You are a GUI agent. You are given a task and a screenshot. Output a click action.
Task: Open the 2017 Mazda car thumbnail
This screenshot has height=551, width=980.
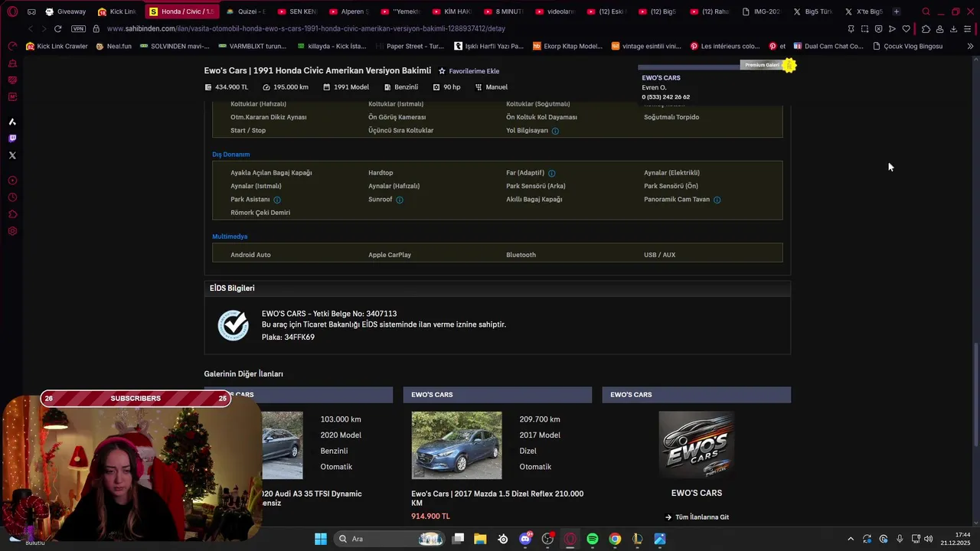click(456, 445)
